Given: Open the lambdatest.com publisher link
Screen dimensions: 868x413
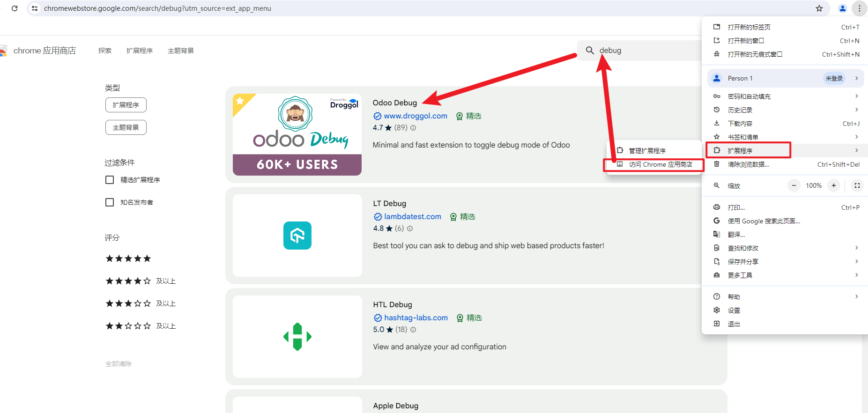Looking at the screenshot, I should click(x=413, y=217).
